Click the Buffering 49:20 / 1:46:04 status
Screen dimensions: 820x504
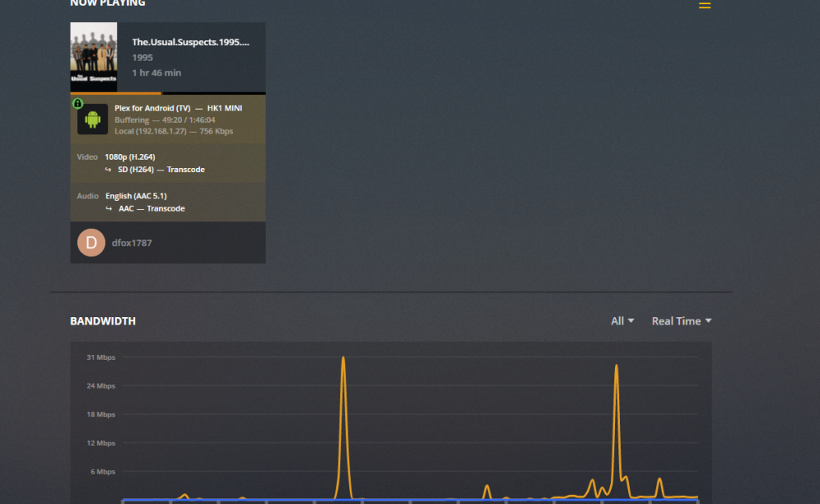(165, 120)
